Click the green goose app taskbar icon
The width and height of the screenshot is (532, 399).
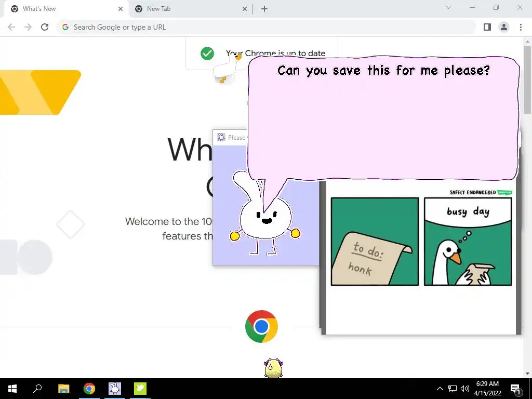[x=140, y=389]
